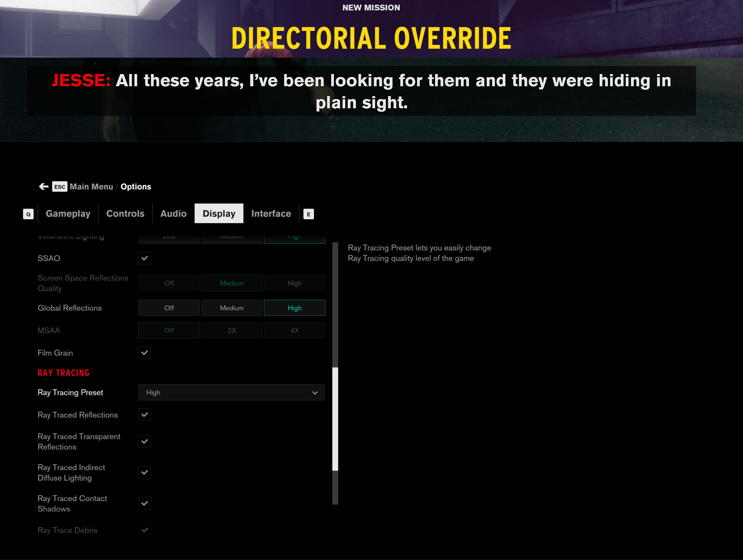The width and height of the screenshot is (743, 560).
Task: Click the DIRECTORIAL OVERRIDE mission title
Action: tap(371, 38)
